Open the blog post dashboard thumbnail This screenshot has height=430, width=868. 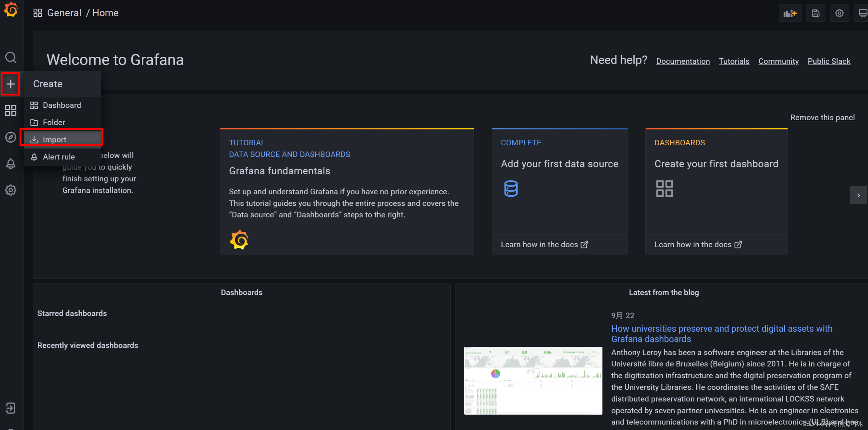pyautogui.click(x=533, y=381)
